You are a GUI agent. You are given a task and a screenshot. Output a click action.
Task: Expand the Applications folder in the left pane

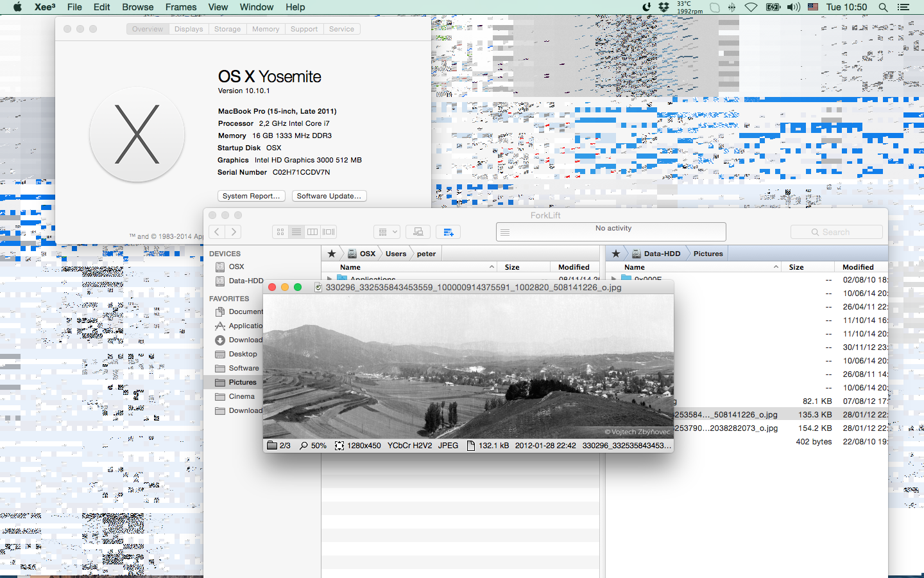330,279
